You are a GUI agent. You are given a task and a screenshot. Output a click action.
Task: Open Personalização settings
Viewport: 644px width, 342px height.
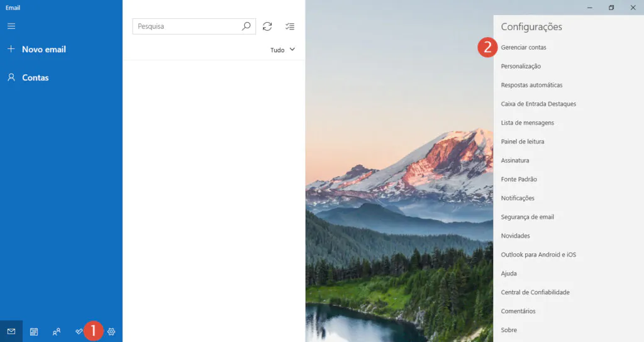[521, 66]
